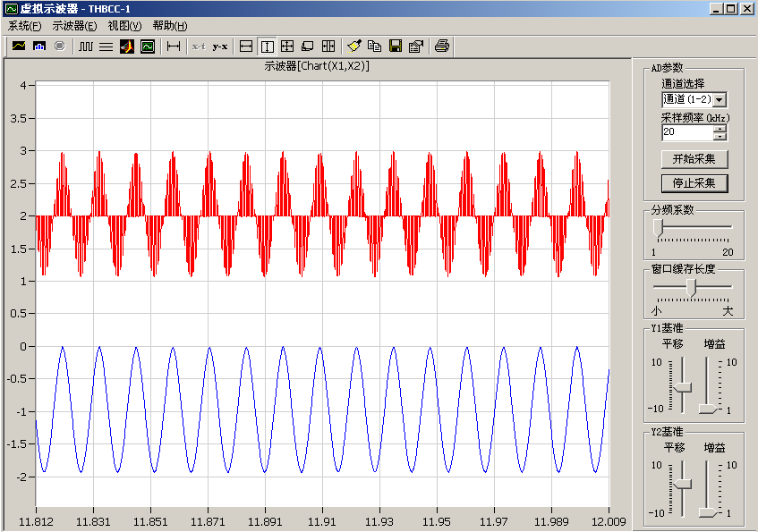Click the 采样频率 input field
Viewport: 758px width, 532px height.
[686, 132]
